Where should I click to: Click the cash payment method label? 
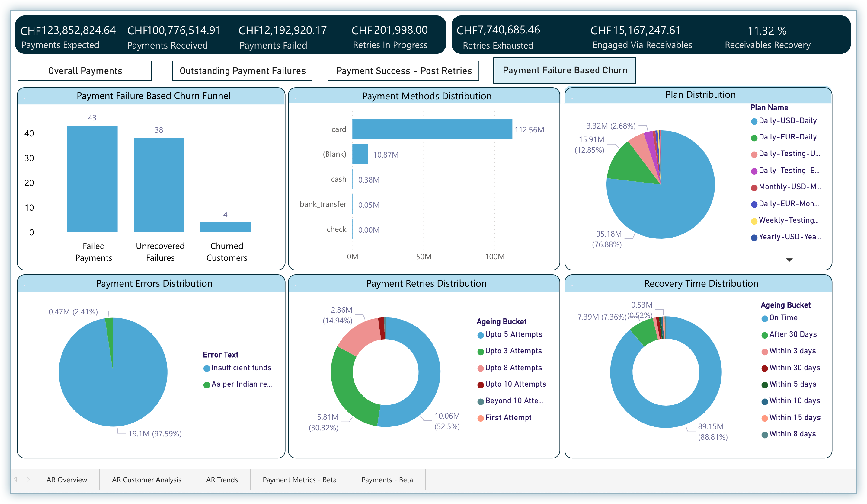tap(338, 179)
